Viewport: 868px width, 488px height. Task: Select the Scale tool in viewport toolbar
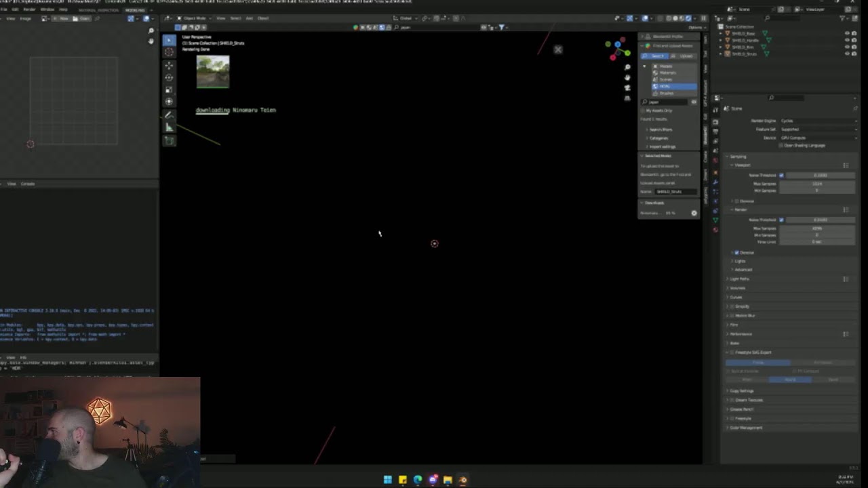tap(169, 89)
